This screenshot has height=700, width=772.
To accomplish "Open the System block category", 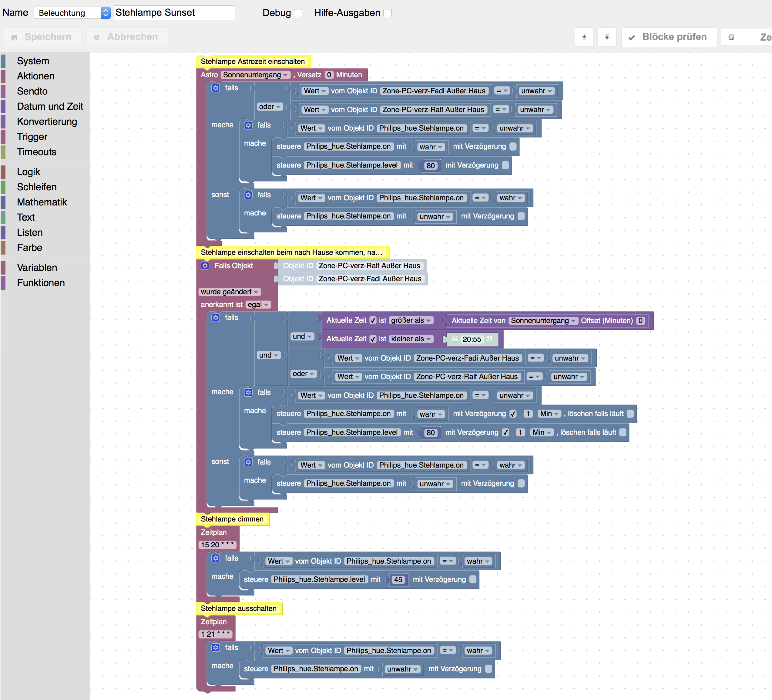I will (x=33, y=61).
